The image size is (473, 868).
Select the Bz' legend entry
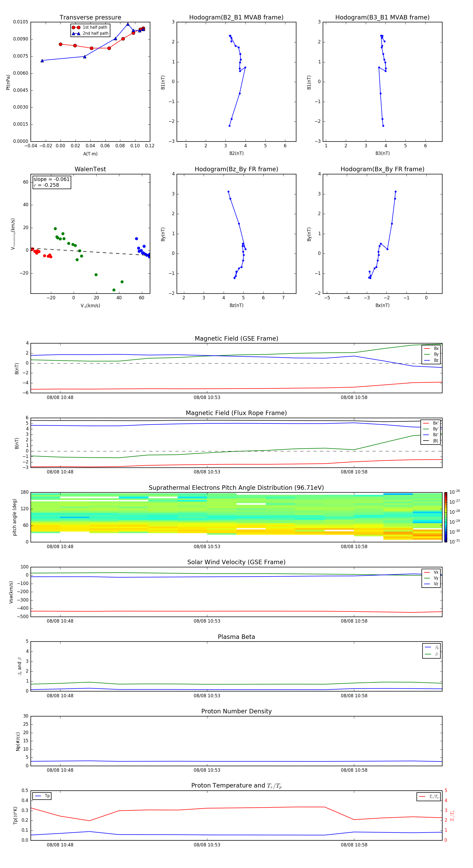[x=431, y=435]
